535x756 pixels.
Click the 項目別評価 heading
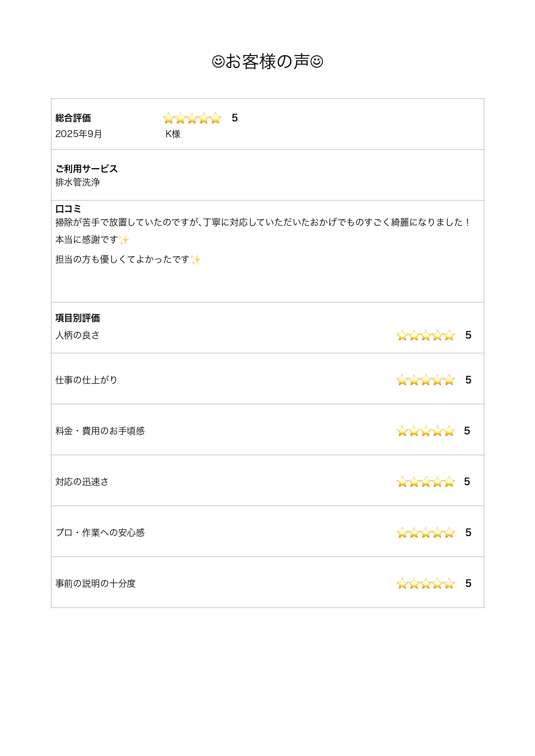click(x=78, y=318)
